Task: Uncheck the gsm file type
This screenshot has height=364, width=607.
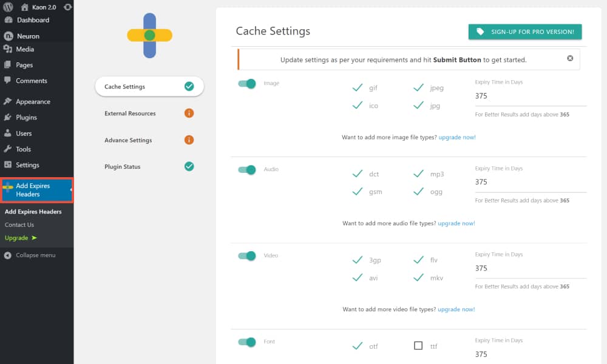Action: pos(358,192)
